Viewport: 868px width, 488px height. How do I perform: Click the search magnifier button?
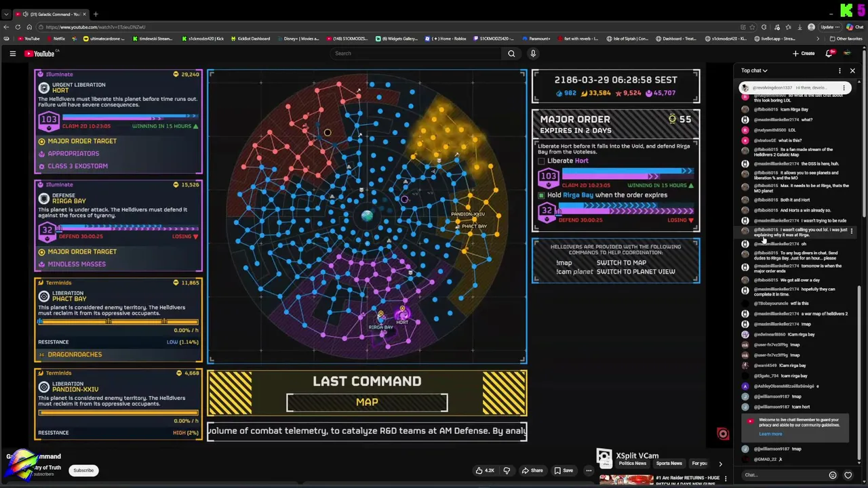[511, 54]
